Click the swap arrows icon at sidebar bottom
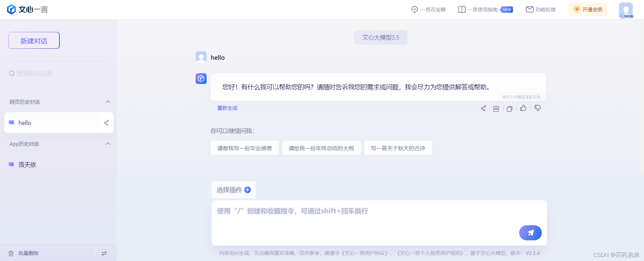Image resolution: width=644 pixels, height=261 pixels. click(x=104, y=253)
